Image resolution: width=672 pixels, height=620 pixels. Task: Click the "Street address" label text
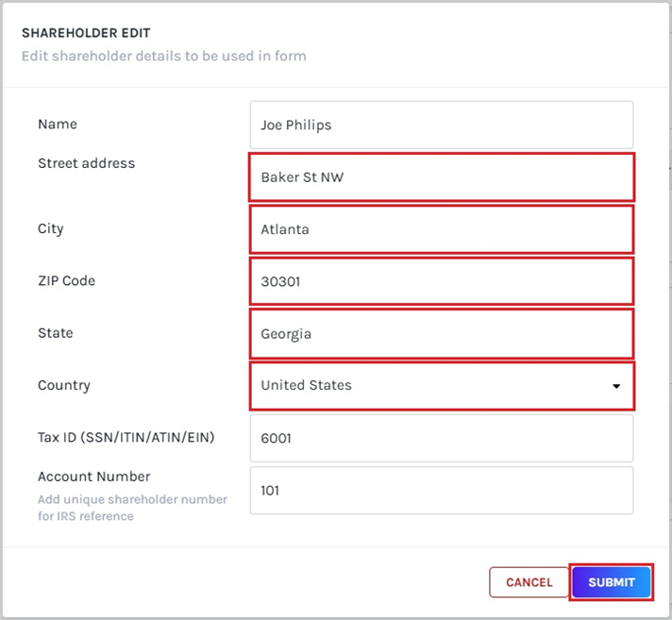[86, 163]
